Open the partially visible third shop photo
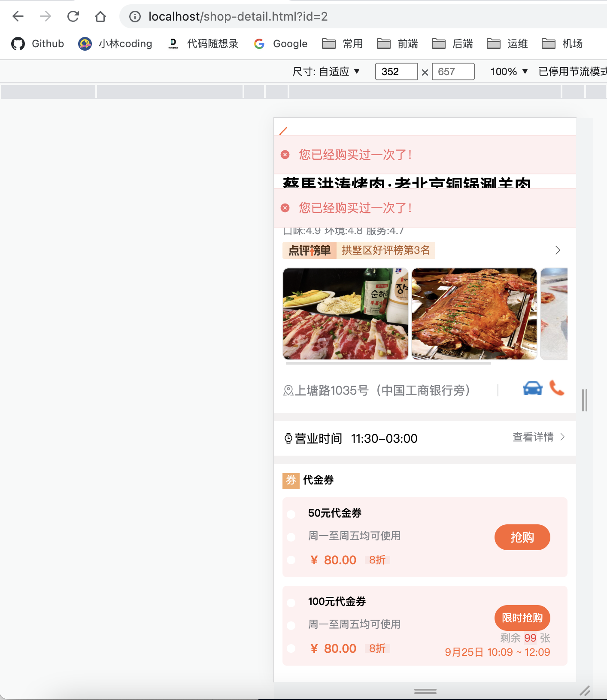Viewport: 607px width, 700px height. click(554, 314)
